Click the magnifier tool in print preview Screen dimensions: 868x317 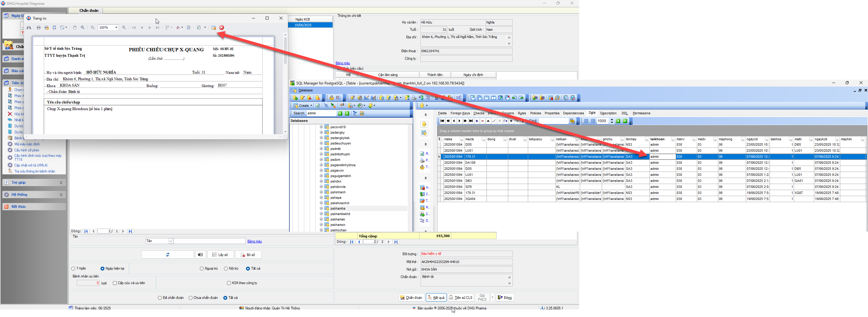83,28
